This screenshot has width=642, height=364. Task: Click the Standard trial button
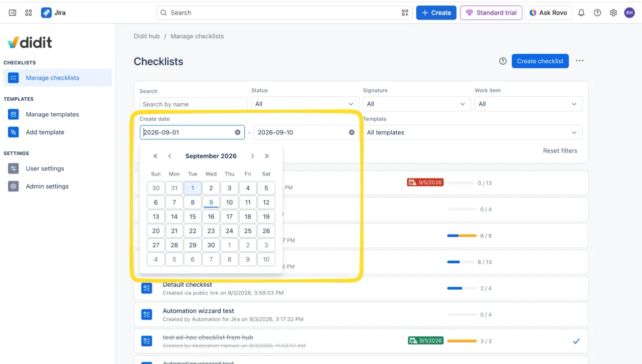[x=491, y=13]
